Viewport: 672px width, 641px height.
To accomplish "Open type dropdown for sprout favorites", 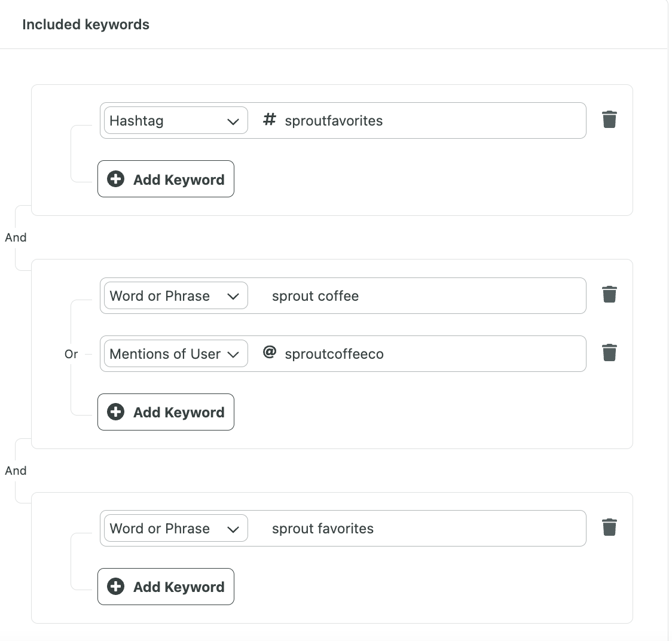I will coord(176,528).
